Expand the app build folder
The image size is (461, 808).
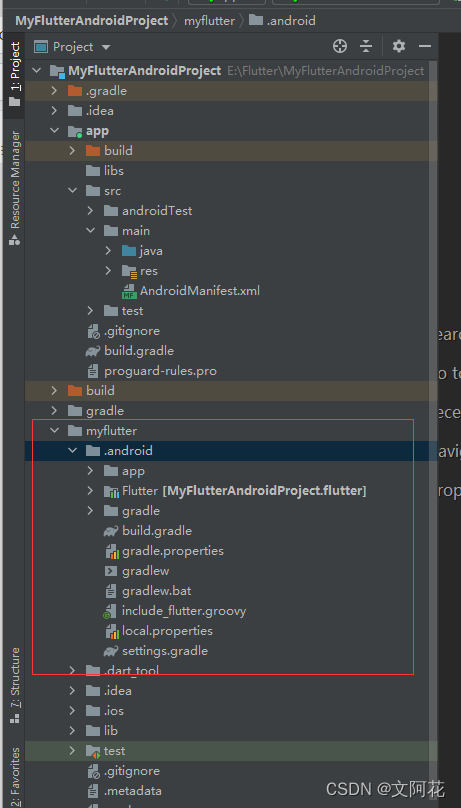click(73, 150)
